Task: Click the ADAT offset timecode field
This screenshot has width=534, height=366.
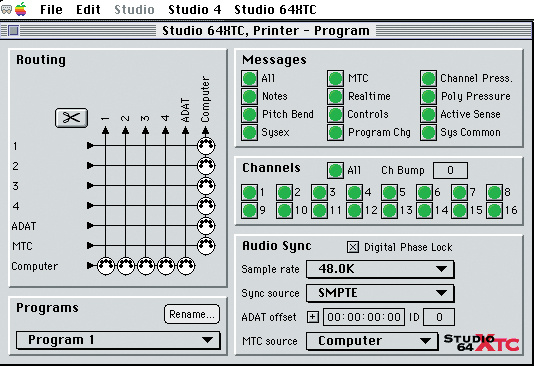Action: click(364, 317)
